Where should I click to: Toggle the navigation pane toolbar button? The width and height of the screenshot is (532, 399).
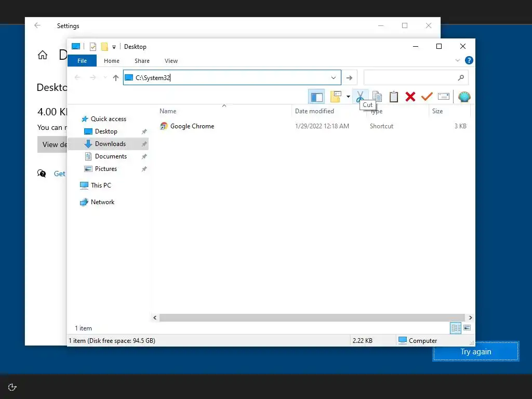click(316, 97)
